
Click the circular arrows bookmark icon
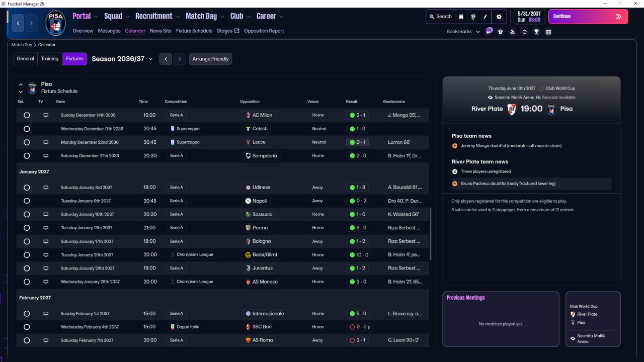[x=524, y=32]
